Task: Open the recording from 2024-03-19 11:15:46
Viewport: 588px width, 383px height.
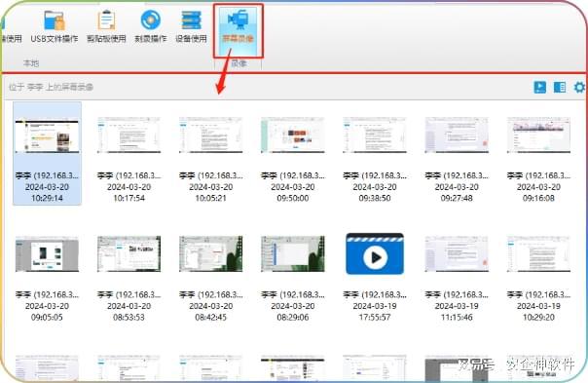Action: pyautogui.click(x=457, y=277)
